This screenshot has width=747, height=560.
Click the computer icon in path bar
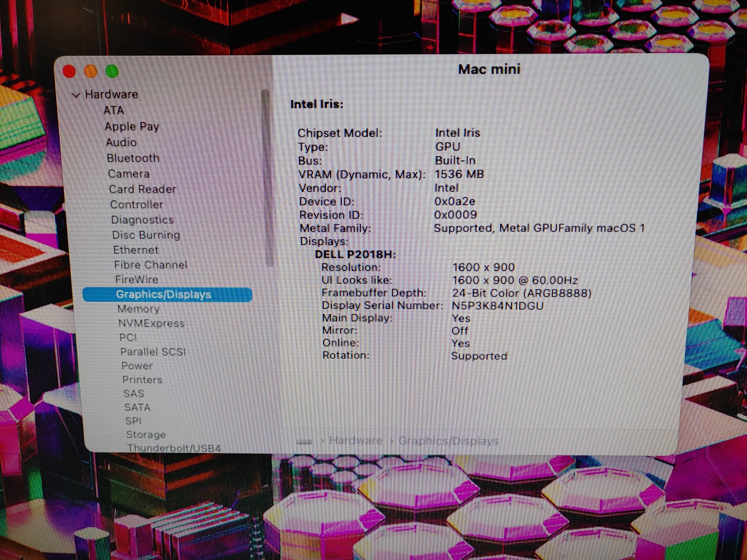305,441
